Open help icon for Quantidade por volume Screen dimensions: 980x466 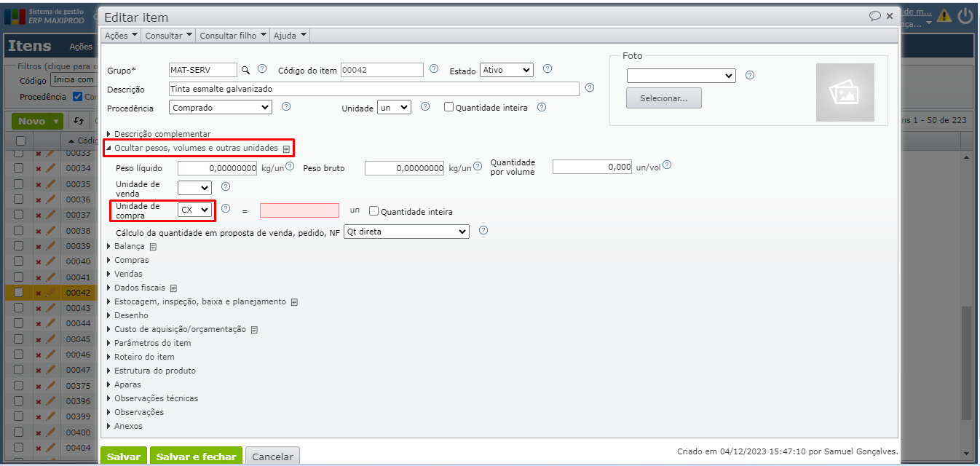pyautogui.click(x=667, y=165)
